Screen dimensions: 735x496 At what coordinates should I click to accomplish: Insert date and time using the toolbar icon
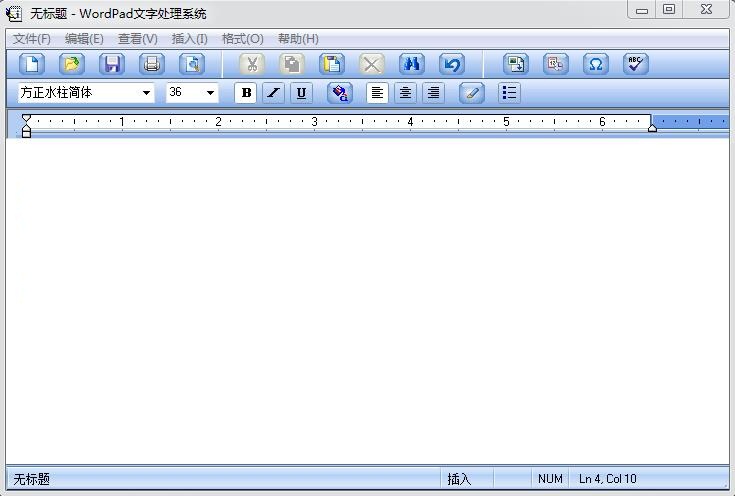556,64
